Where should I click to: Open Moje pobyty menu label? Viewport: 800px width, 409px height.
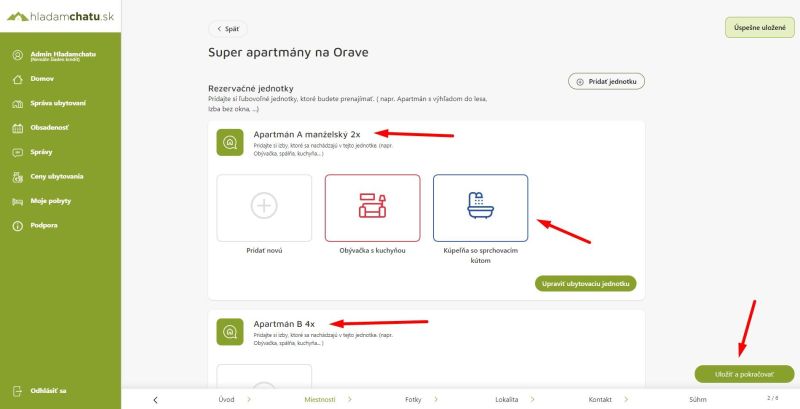[x=51, y=201]
